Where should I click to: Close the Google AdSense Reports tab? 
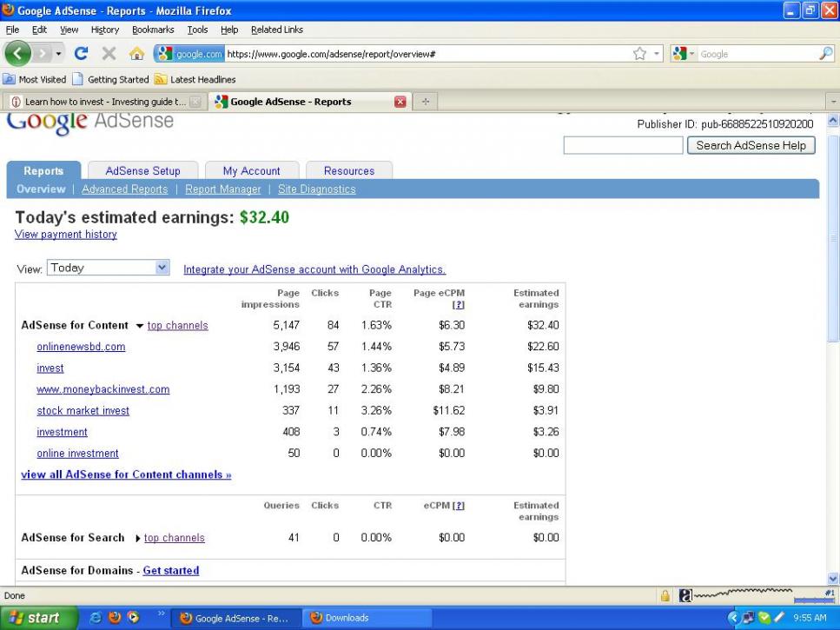click(400, 102)
